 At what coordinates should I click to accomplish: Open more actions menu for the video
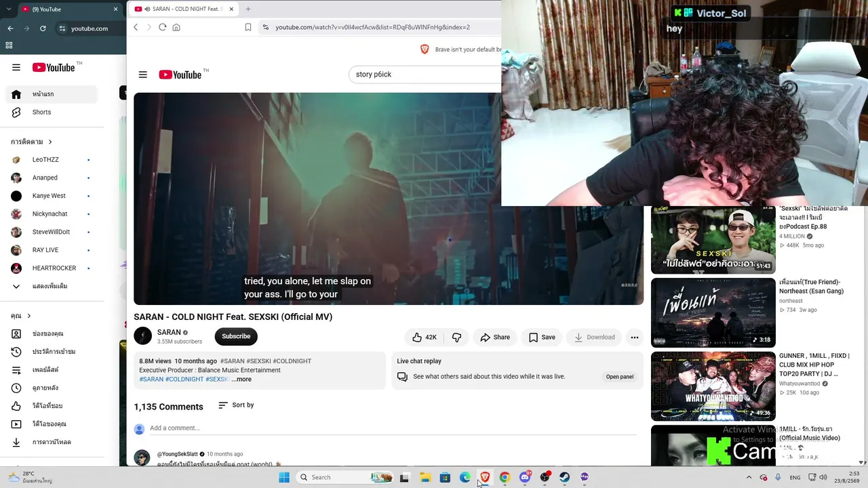635,337
